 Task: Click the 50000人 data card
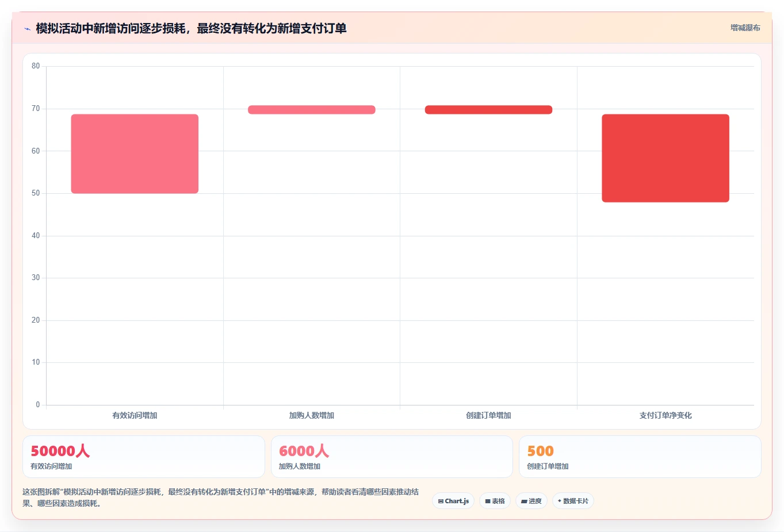pos(144,457)
